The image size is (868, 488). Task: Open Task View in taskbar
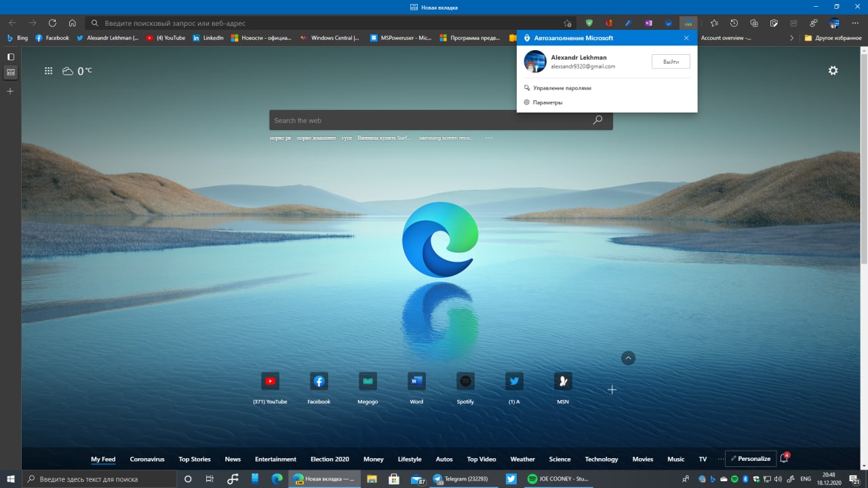click(210, 479)
